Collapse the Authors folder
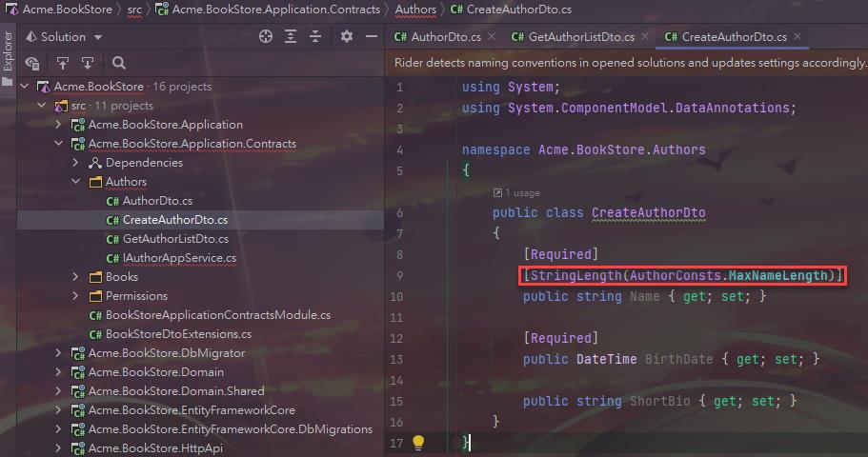Viewport: 868px width, 457px height. (77, 182)
